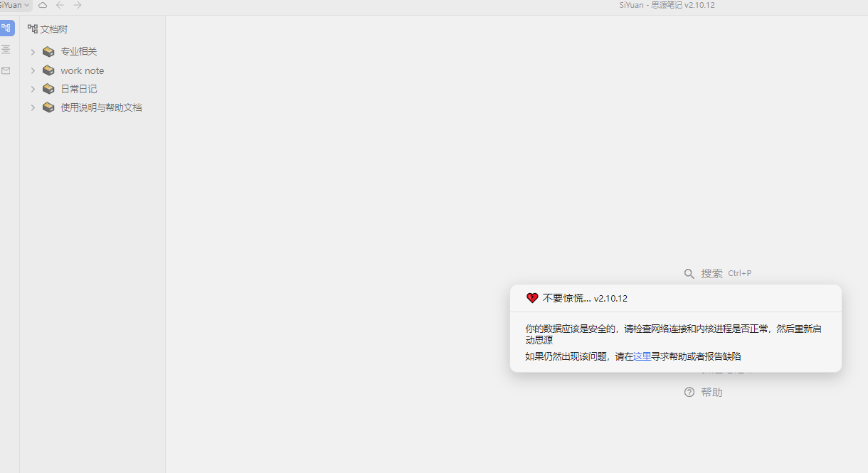Select the 专业相关 notebook name

[x=79, y=52]
